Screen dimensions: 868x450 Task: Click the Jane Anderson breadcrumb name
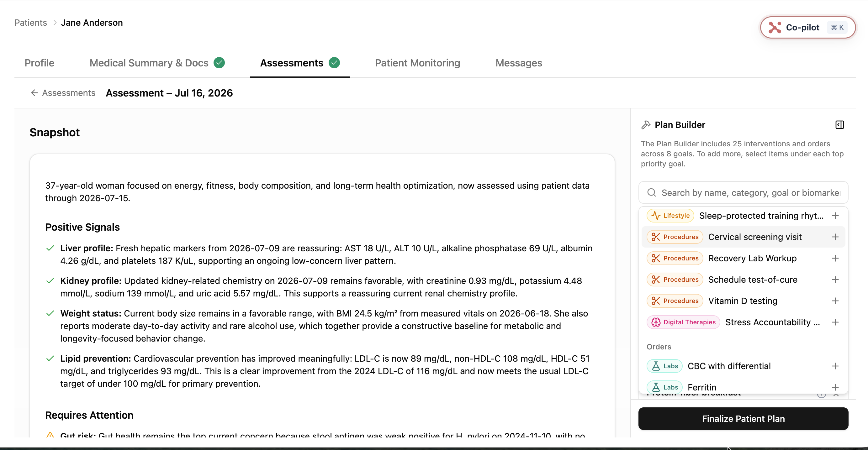pyautogui.click(x=92, y=23)
